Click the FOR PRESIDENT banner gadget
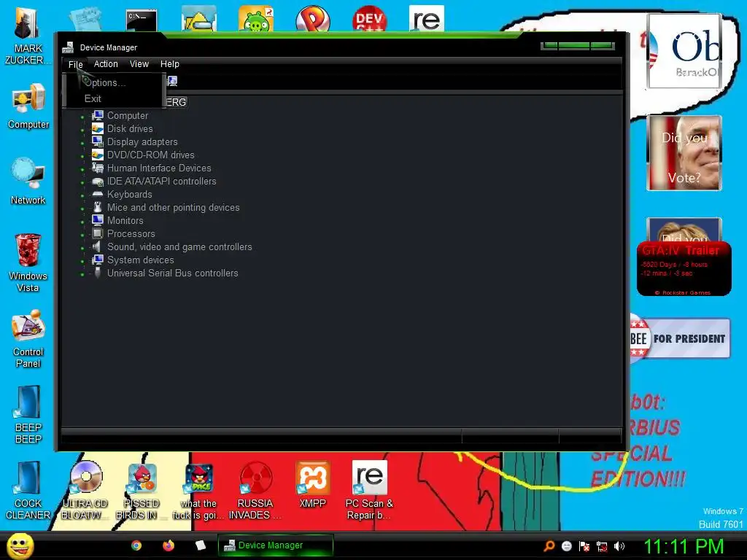 pos(680,338)
